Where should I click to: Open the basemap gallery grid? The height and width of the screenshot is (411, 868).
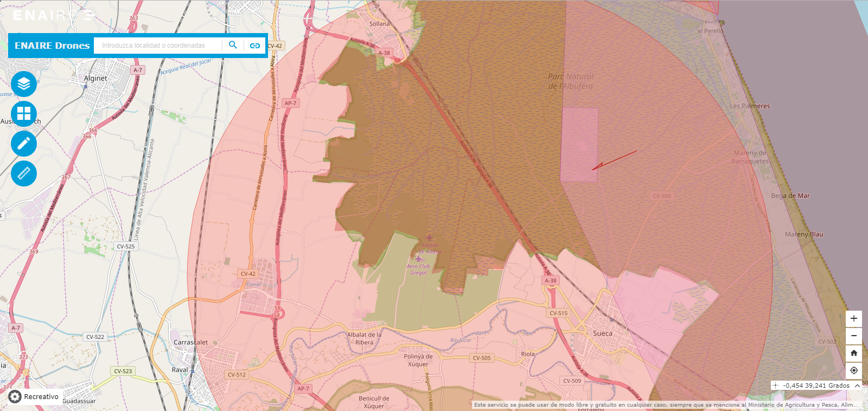[24, 114]
